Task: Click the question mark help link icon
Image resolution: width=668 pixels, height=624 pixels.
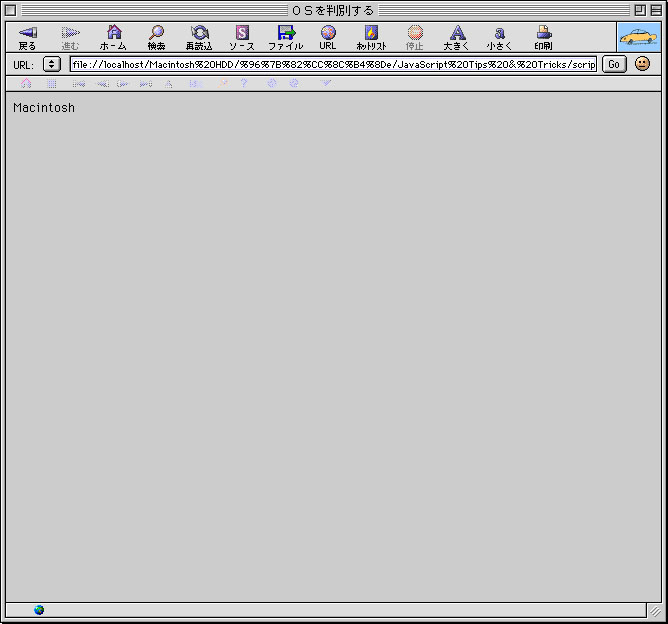Action: pos(244,83)
